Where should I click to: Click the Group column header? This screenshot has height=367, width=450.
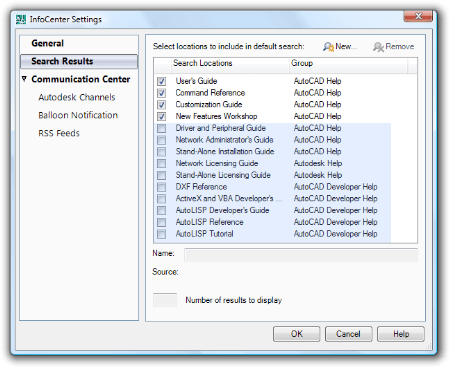pyautogui.click(x=348, y=64)
